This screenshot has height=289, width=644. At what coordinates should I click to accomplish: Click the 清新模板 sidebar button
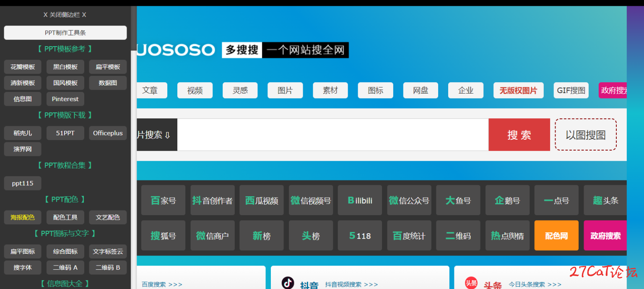[x=23, y=83]
